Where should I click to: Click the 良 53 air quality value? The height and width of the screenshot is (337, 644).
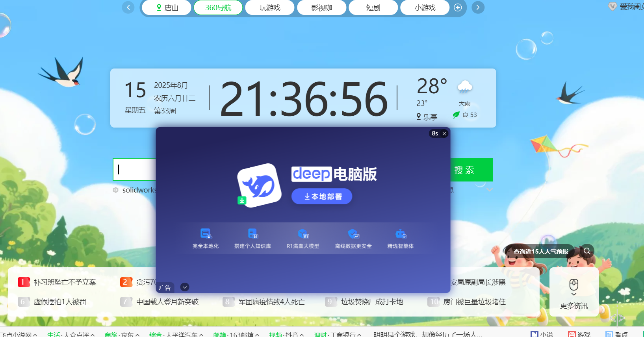[470, 115]
